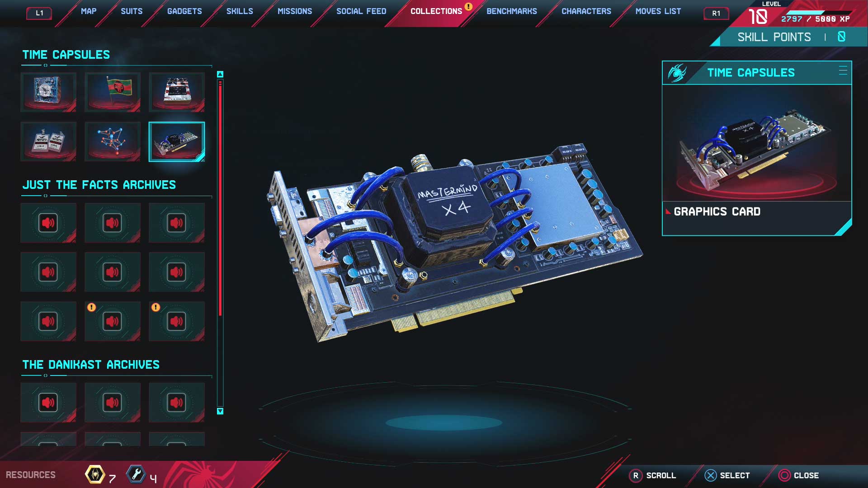
Task: Click the Scroll prompt with R stick icon
Action: (652, 475)
